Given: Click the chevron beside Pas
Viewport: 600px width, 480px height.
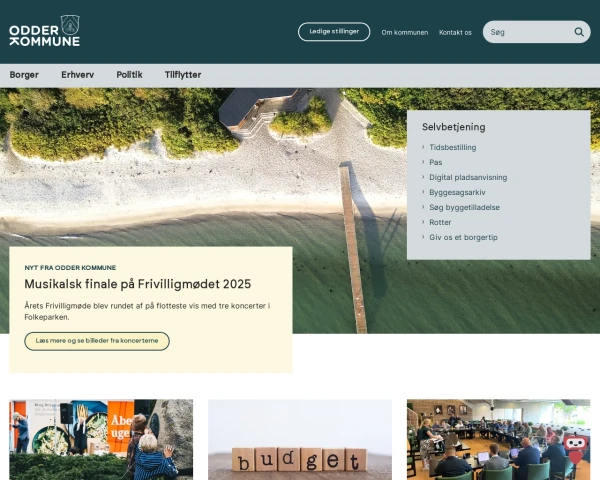Looking at the screenshot, I should (x=423, y=162).
